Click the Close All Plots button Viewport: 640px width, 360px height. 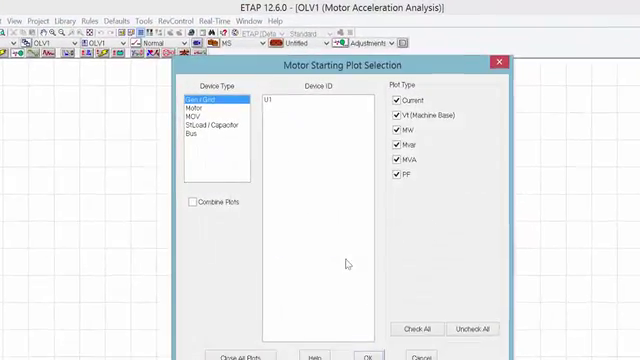pos(240,356)
